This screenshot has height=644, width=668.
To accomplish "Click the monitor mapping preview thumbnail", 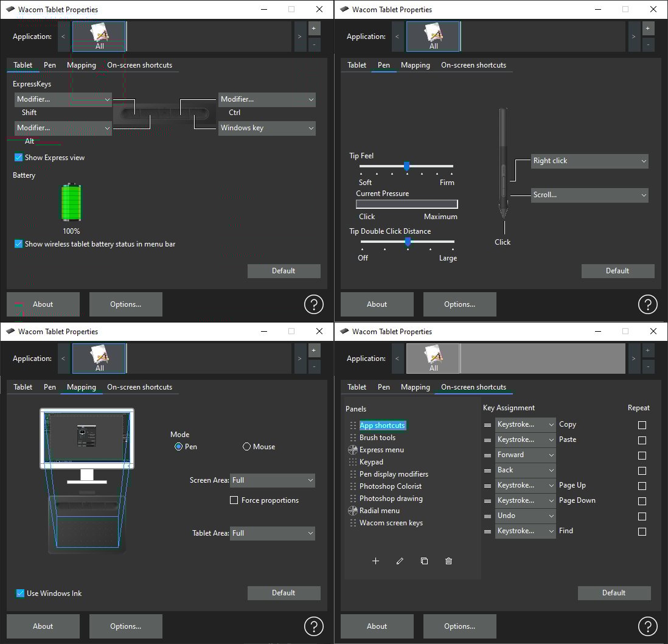I will pyautogui.click(x=87, y=438).
